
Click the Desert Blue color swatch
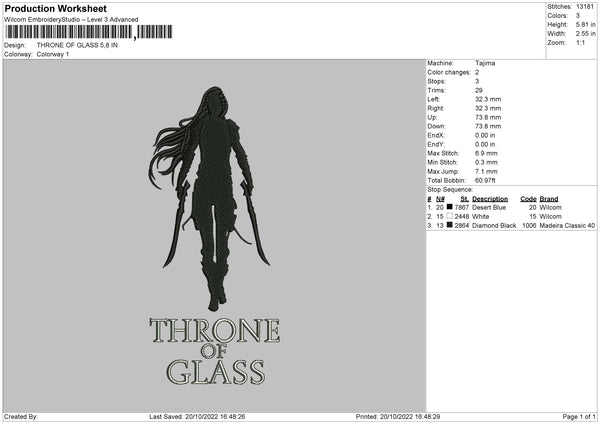tap(450, 207)
